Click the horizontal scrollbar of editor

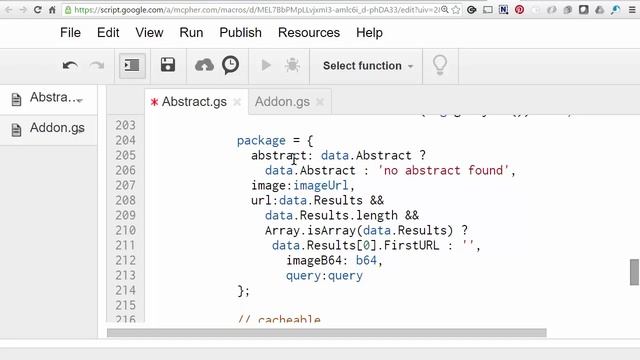327,333
